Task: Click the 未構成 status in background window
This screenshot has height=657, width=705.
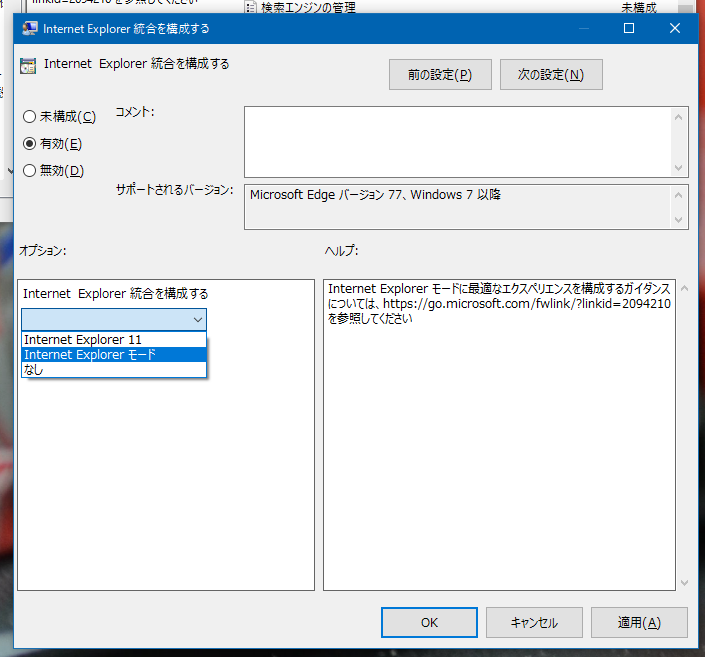Action: 639,7
